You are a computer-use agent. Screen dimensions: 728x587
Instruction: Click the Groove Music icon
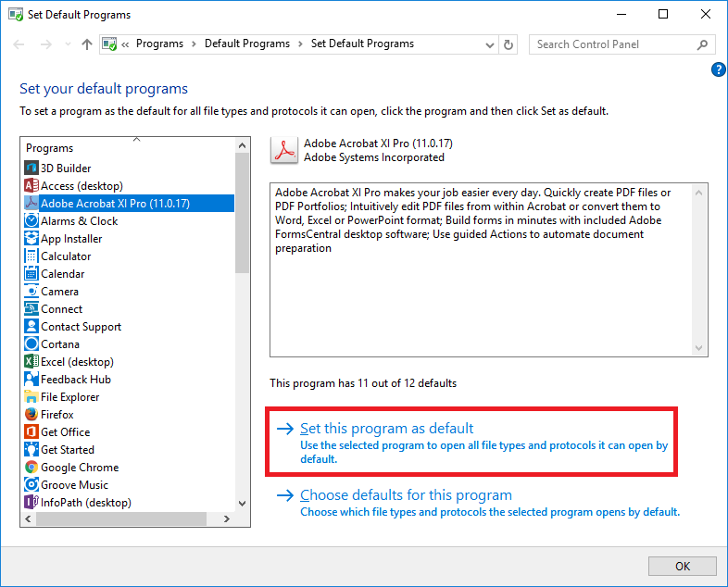point(31,484)
